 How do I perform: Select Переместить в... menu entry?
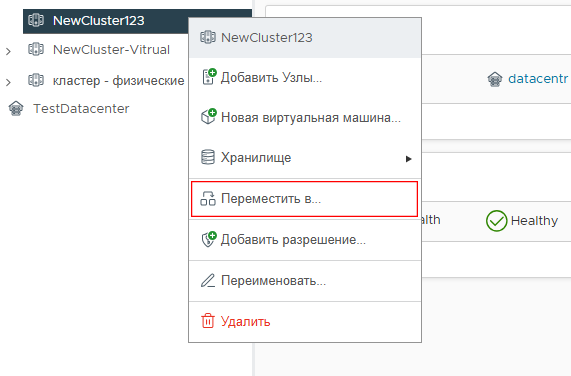tap(304, 199)
